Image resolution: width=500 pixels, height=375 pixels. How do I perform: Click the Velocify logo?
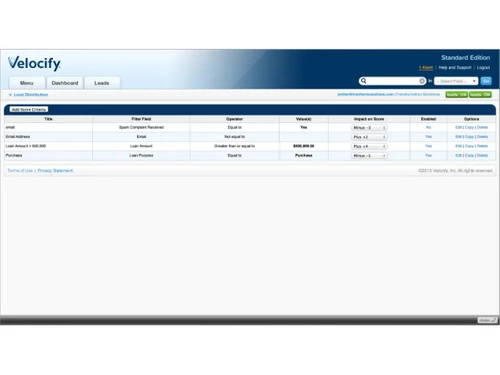click(34, 63)
